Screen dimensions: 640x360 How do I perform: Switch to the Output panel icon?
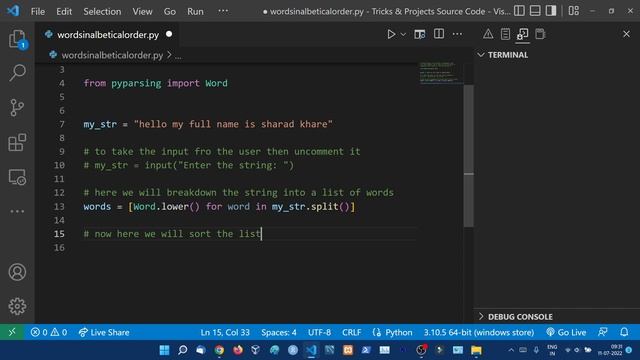[505, 34]
